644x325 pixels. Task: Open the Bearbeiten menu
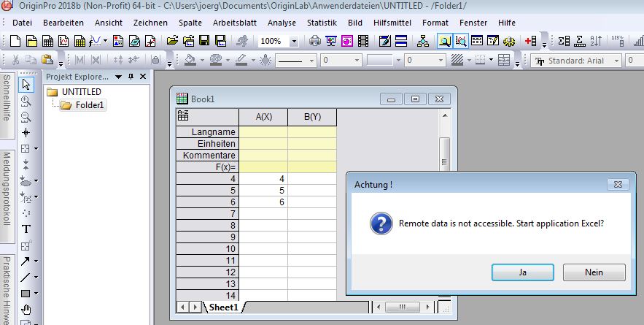click(x=63, y=23)
